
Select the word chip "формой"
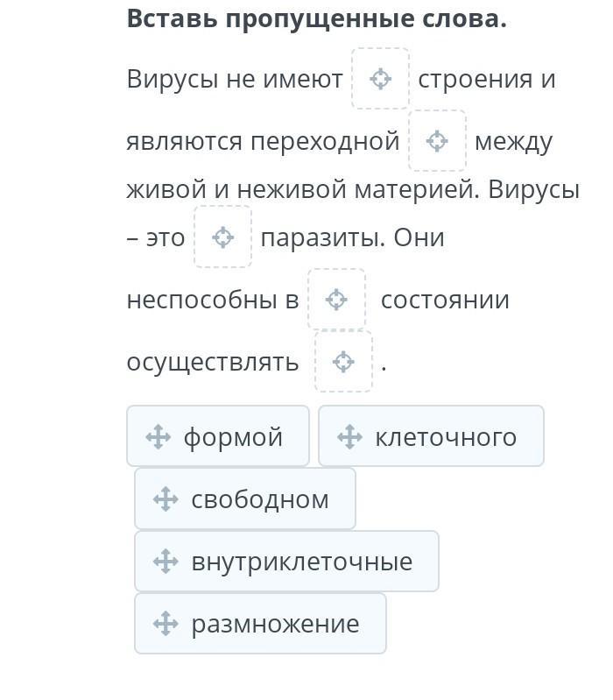click(x=232, y=436)
